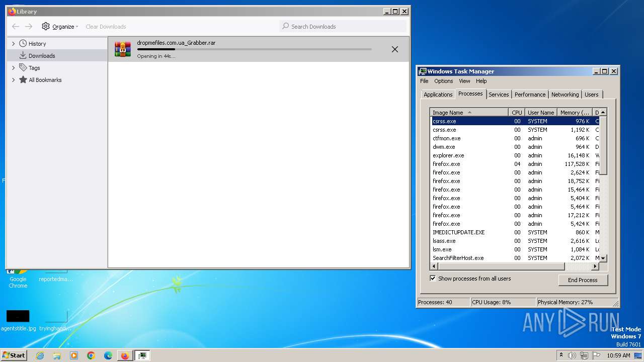Image resolution: width=644 pixels, height=362 pixels.
Task: Switch to the Applications tab
Action: point(438,95)
